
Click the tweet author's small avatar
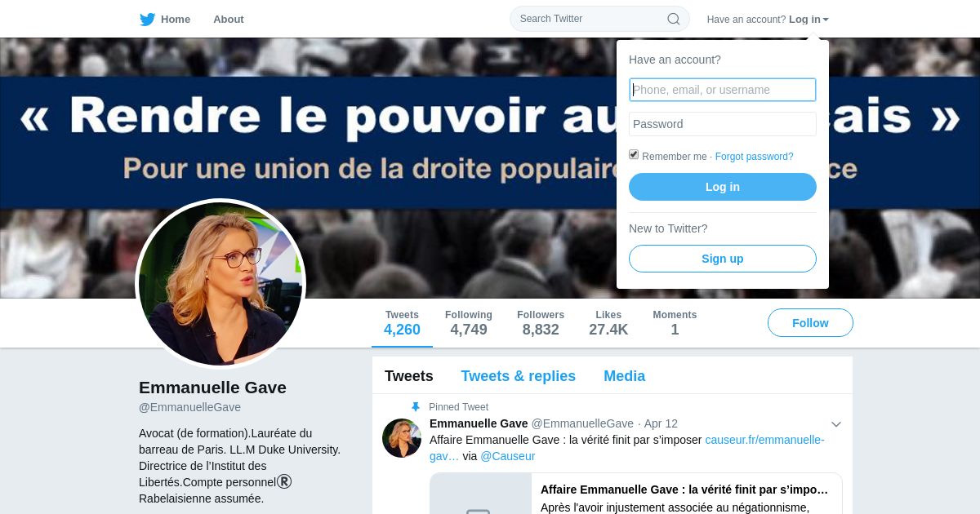click(402, 438)
